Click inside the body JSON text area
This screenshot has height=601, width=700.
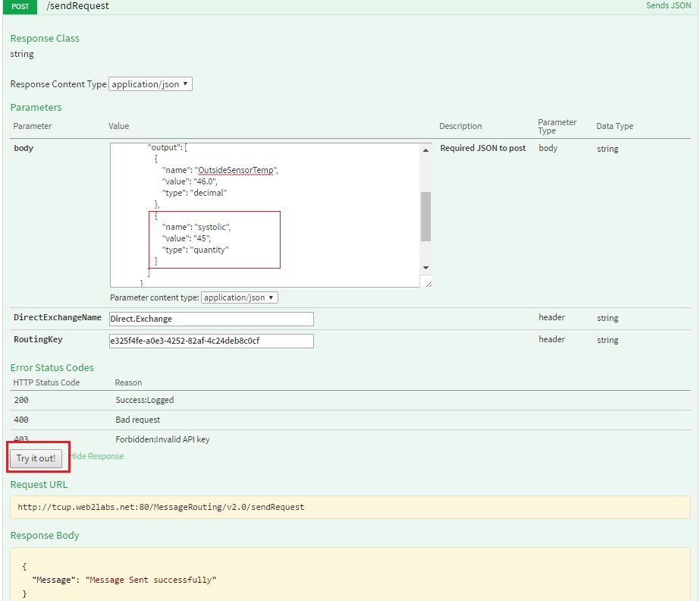[265, 215]
